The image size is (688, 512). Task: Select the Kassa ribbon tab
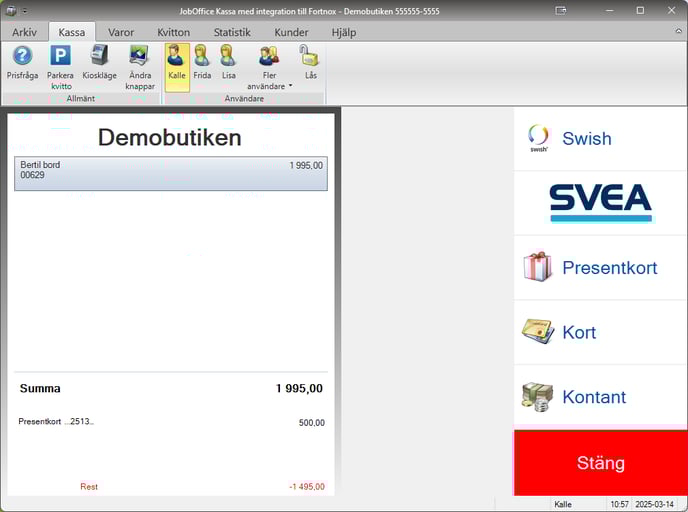point(72,32)
